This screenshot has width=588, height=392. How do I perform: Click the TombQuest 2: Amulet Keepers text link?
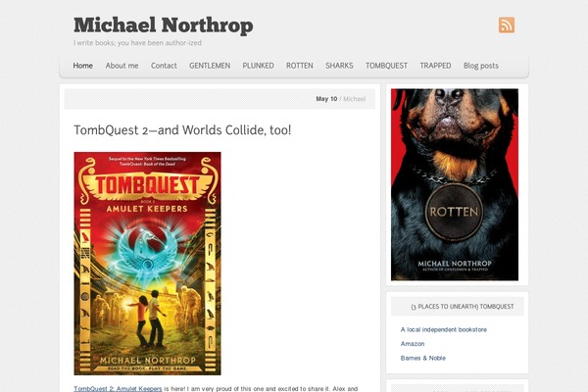(118, 389)
